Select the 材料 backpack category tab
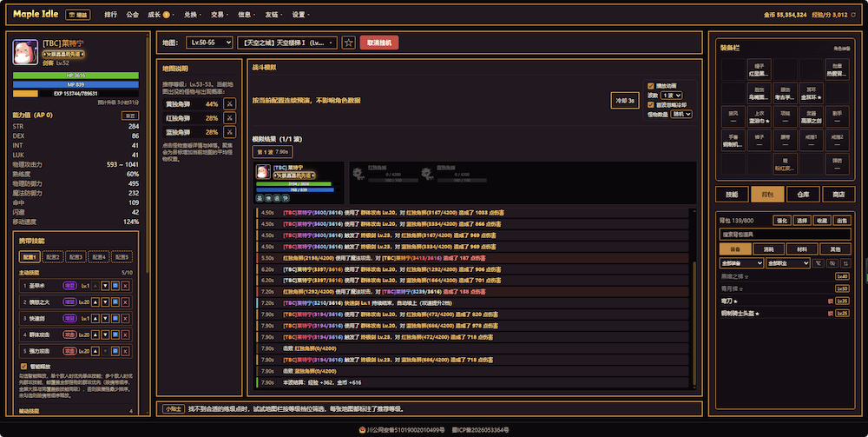Screen dimensions: 868x437 point(801,249)
